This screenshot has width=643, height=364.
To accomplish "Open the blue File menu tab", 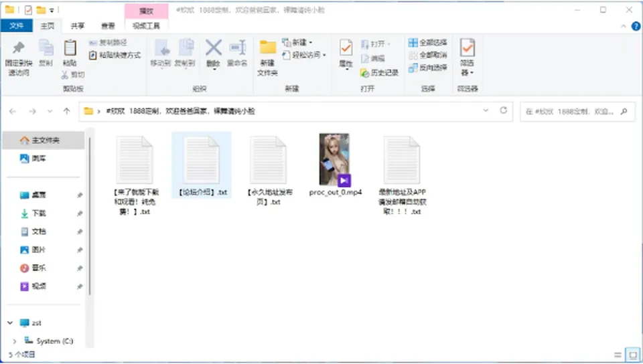I will coord(16,26).
